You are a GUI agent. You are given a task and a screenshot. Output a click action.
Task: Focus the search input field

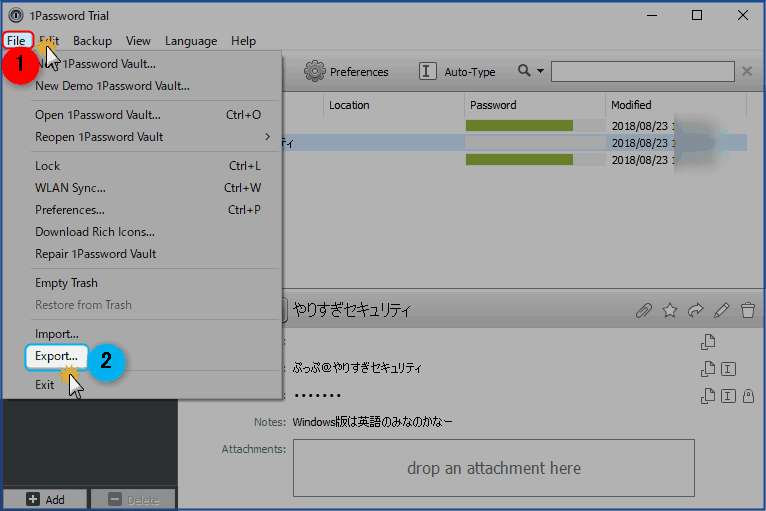642,71
